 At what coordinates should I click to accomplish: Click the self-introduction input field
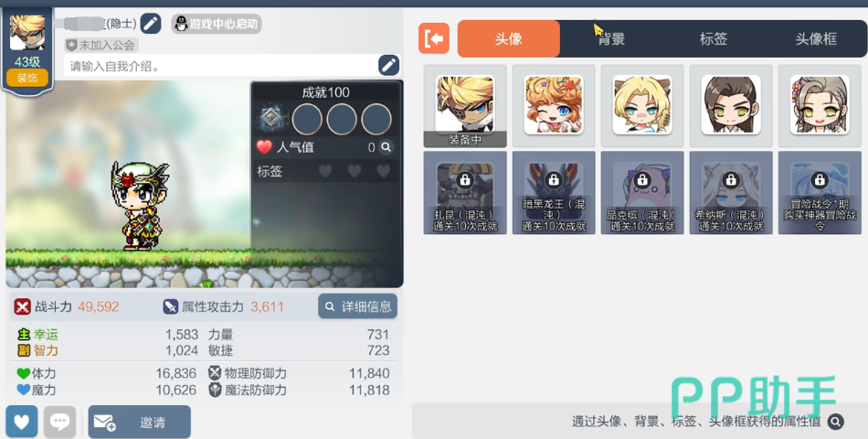[221, 66]
